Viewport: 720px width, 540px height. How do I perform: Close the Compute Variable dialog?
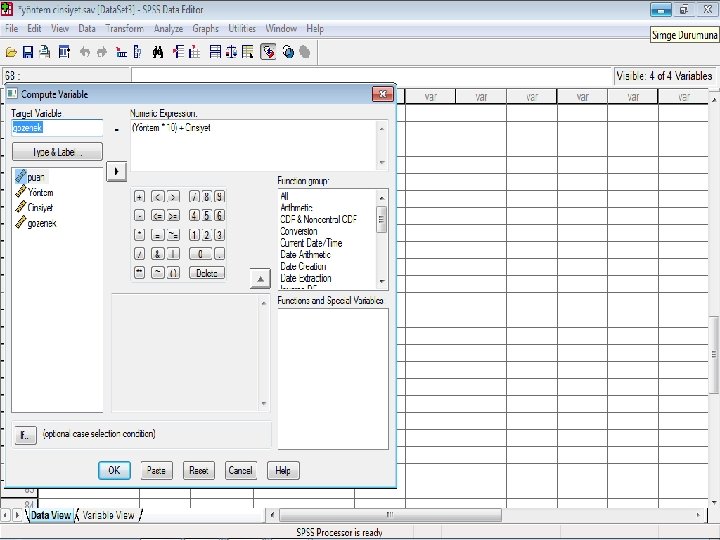click(382, 94)
